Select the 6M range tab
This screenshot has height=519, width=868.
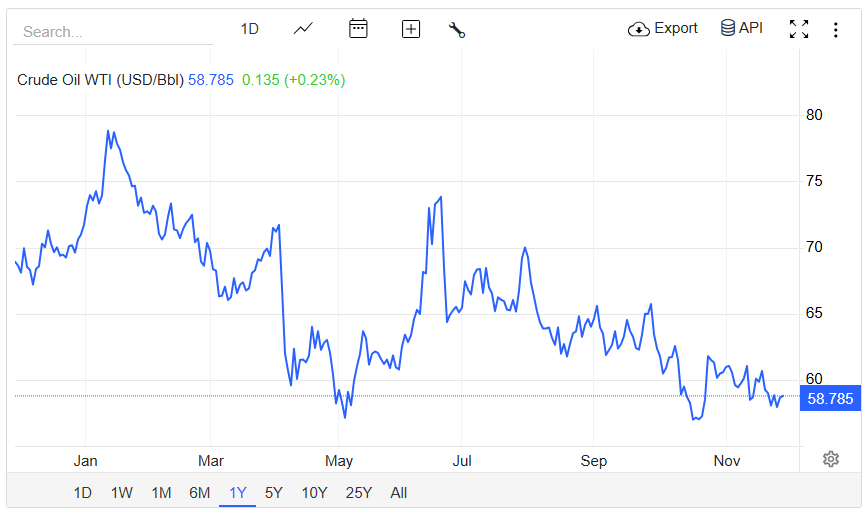point(200,492)
